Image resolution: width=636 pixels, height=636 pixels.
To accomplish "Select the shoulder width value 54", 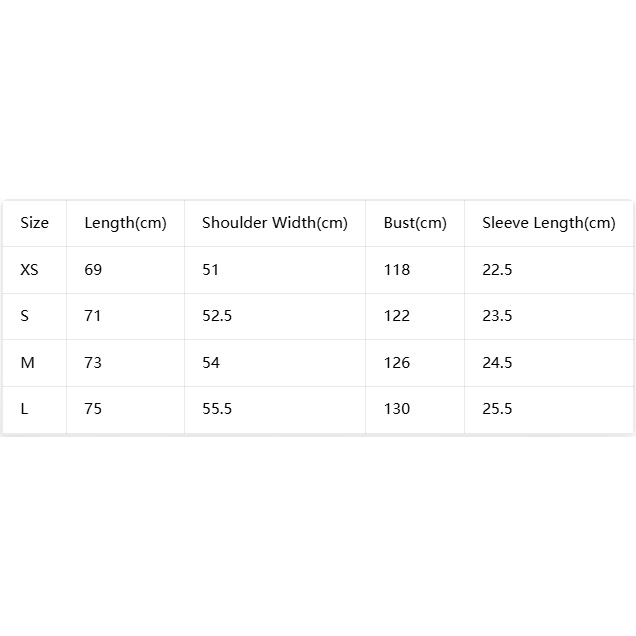I will [x=211, y=363].
